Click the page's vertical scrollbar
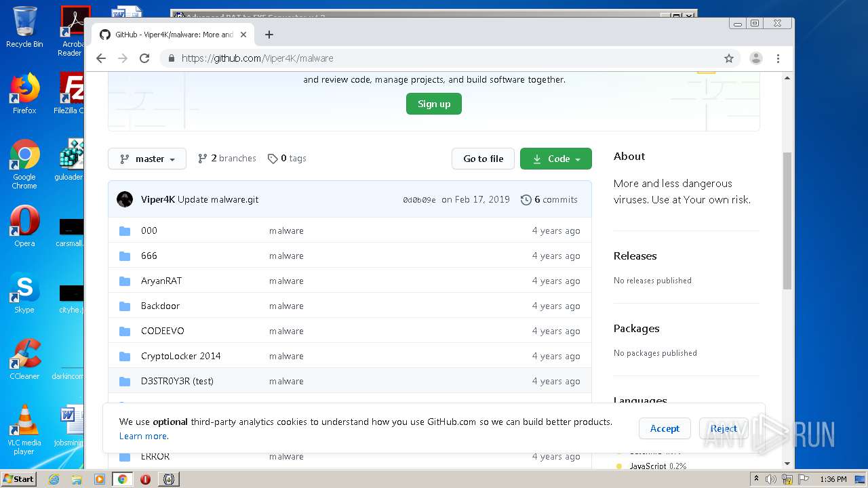 [787, 221]
